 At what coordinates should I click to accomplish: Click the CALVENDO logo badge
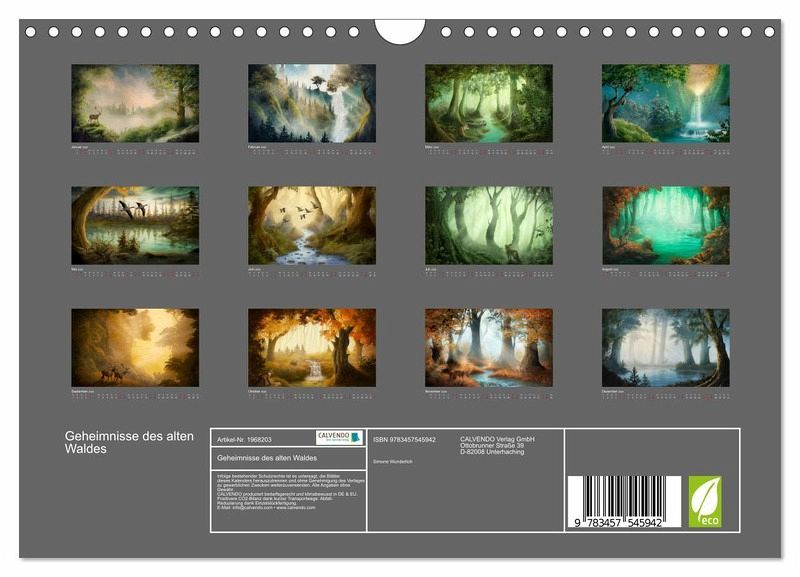click(339, 437)
